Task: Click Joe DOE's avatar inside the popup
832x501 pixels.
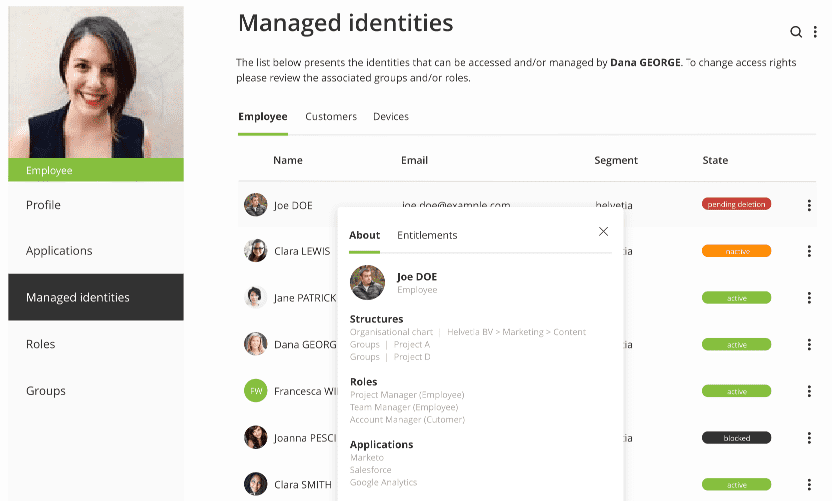Action: [x=367, y=282]
